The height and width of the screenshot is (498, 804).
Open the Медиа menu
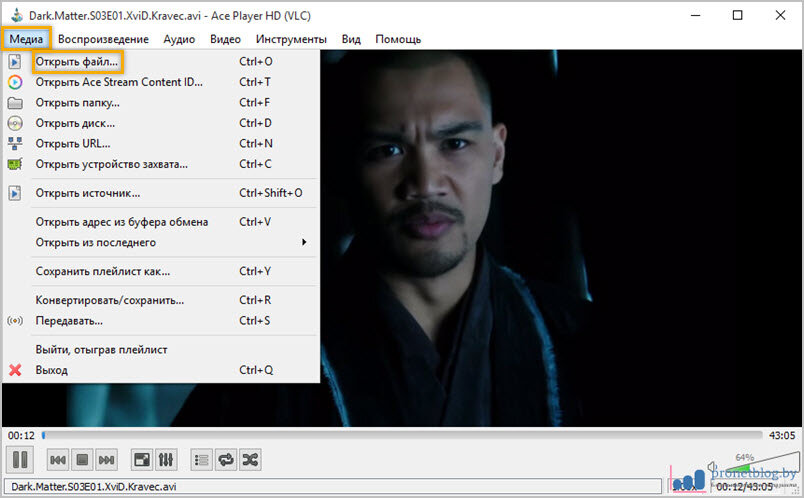tap(26, 39)
